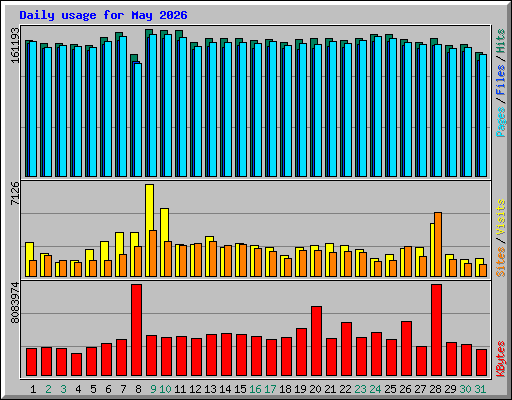Click day 27 on the x-axis
Image resolution: width=512 pixels, height=400 pixels.
[420, 389]
